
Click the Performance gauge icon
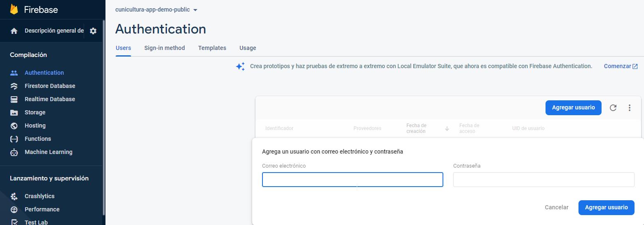coord(14,209)
